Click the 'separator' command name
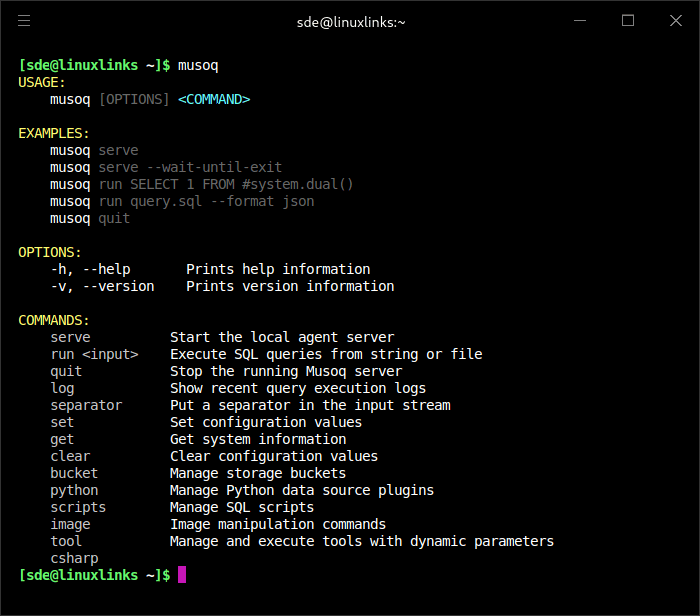 coord(86,406)
